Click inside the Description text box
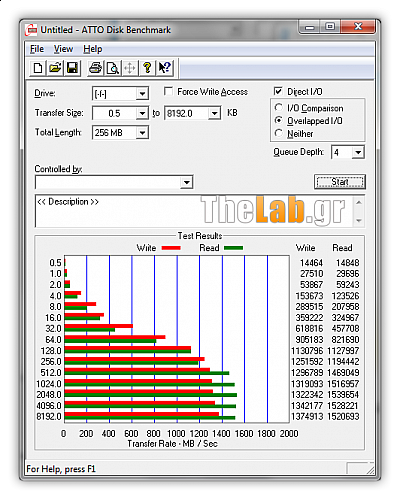 click(x=194, y=211)
